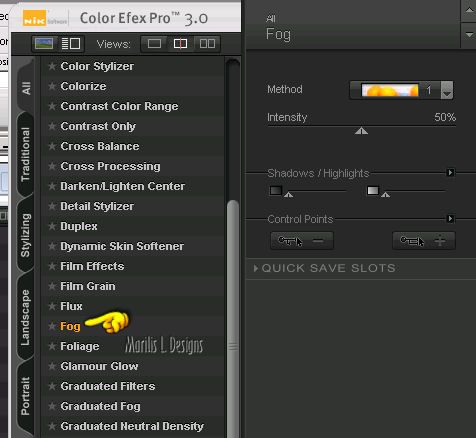Screen dimensions: 476x438
Task: Click the remove control point button
Action: [x=302, y=241]
